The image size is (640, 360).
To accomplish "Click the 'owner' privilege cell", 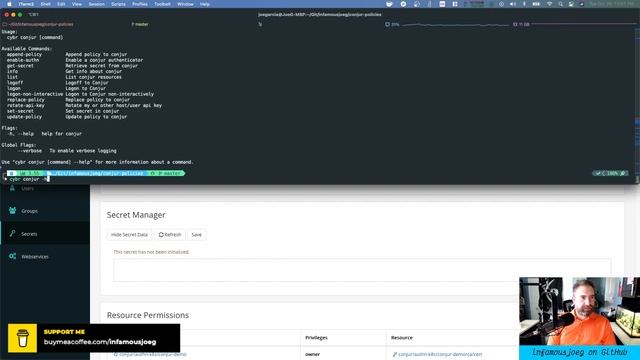I will click(312, 354).
